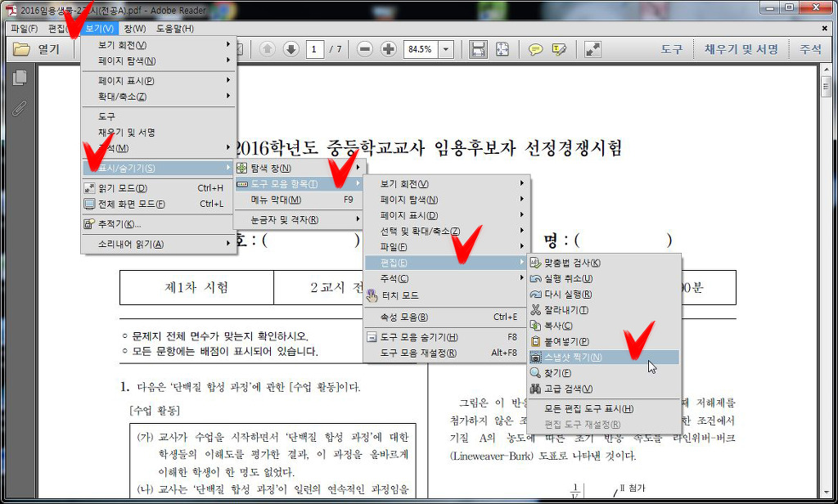Viewport: 838px width, 504px height.
Task: Switch to read mode via expand arrows icon
Action: click(592, 49)
